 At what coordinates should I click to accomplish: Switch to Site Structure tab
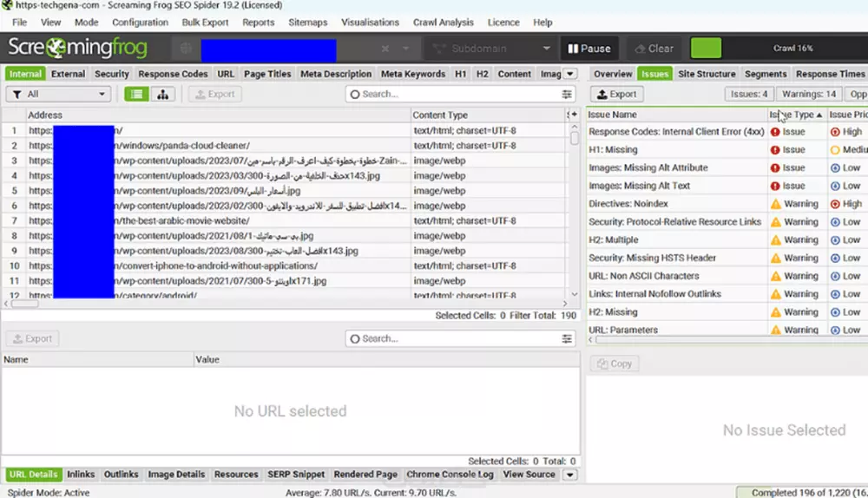[707, 74]
